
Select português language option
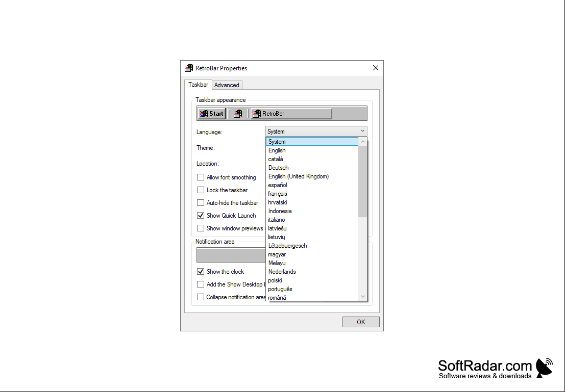[312, 289]
